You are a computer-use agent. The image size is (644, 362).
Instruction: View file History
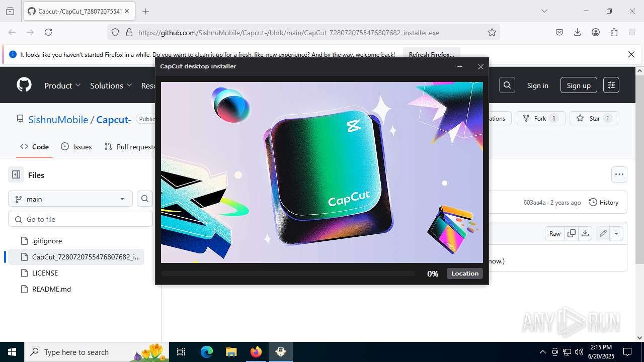coord(604,202)
